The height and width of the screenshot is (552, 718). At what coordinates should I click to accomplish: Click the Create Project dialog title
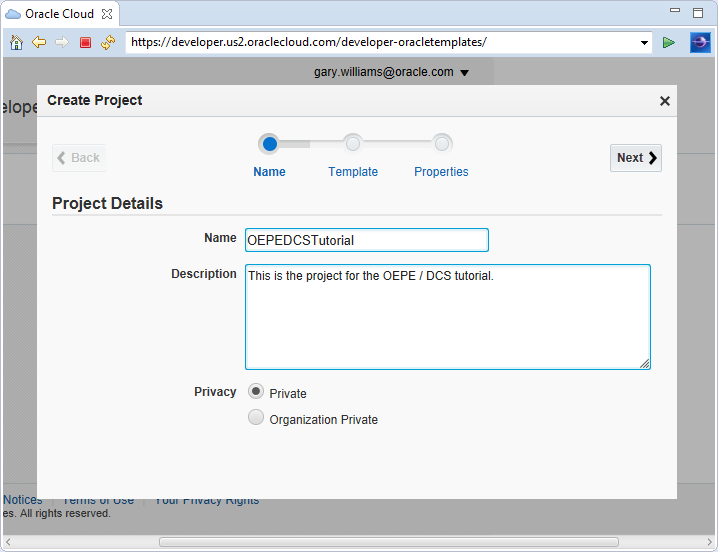(x=95, y=100)
